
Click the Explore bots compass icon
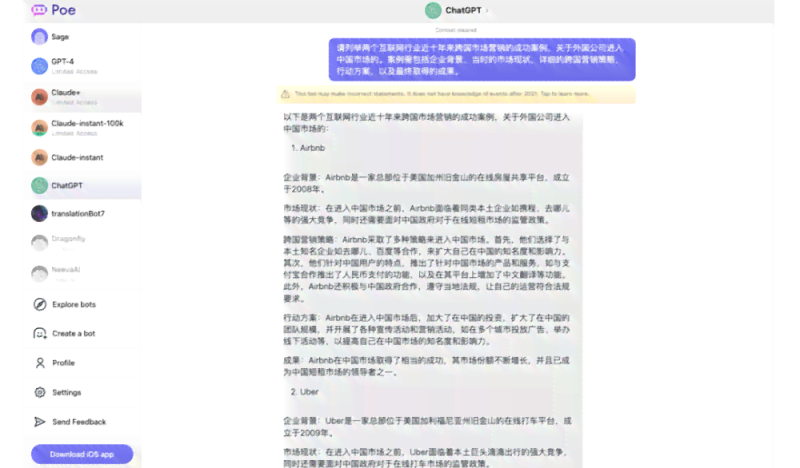[40, 304]
